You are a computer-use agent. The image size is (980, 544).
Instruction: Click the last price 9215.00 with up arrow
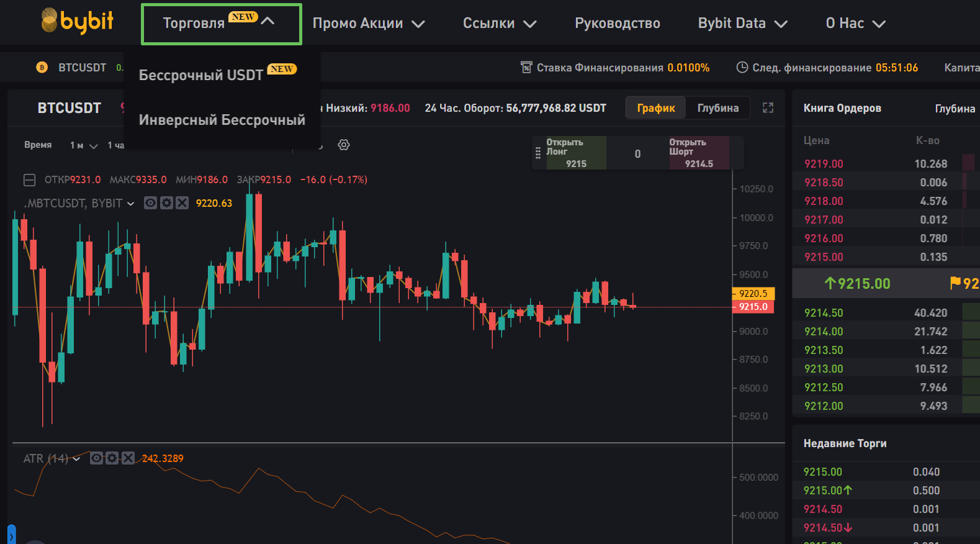pyautogui.click(x=857, y=284)
